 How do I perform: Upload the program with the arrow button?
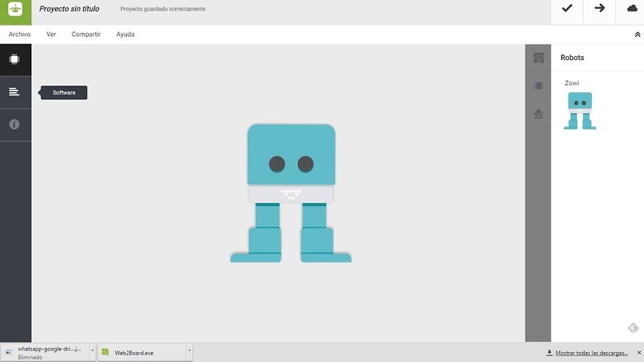click(x=600, y=8)
